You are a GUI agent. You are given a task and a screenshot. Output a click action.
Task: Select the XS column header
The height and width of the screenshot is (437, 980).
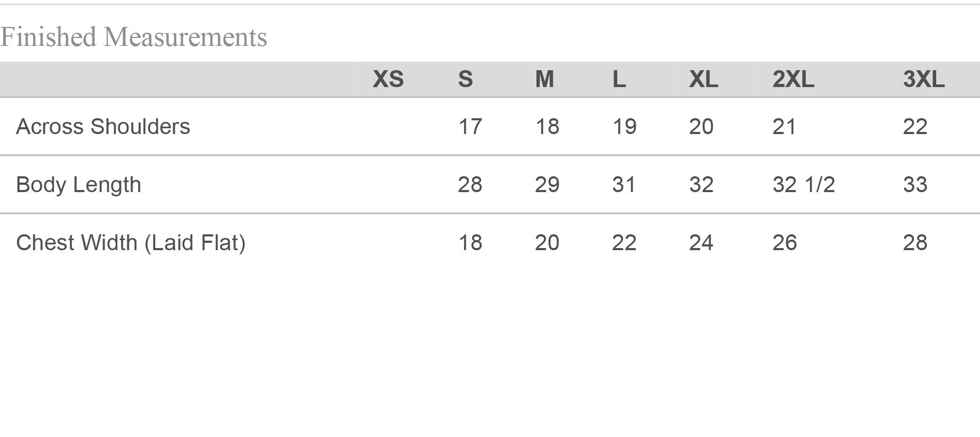tap(388, 80)
